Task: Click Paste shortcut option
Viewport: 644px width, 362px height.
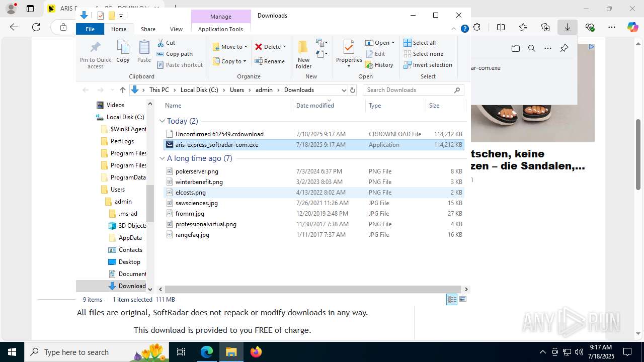Action: coord(180,65)
